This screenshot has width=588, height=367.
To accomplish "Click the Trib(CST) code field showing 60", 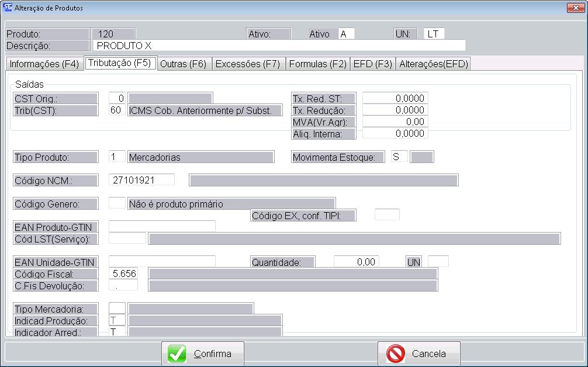I will (x=117, y=110).
